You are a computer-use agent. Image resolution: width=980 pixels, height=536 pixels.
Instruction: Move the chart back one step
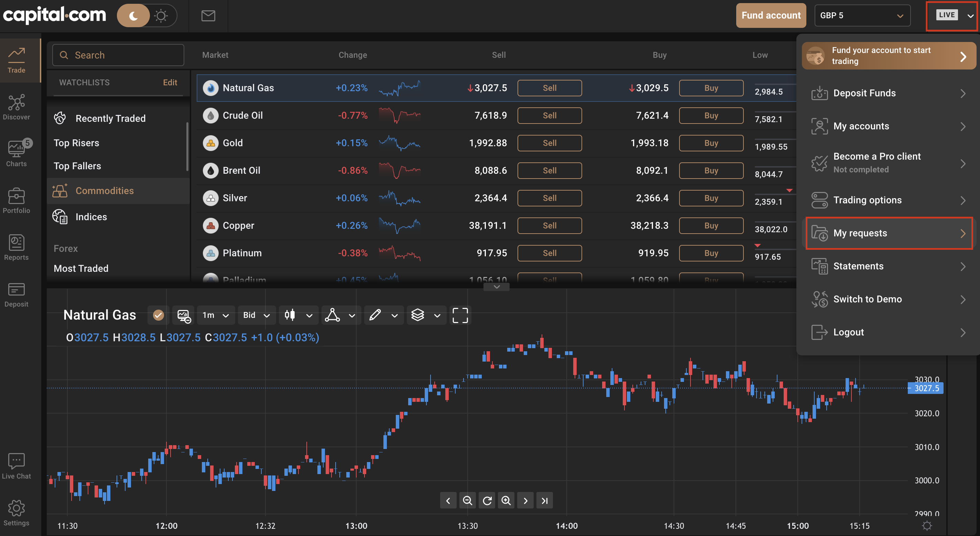(448, 500)
